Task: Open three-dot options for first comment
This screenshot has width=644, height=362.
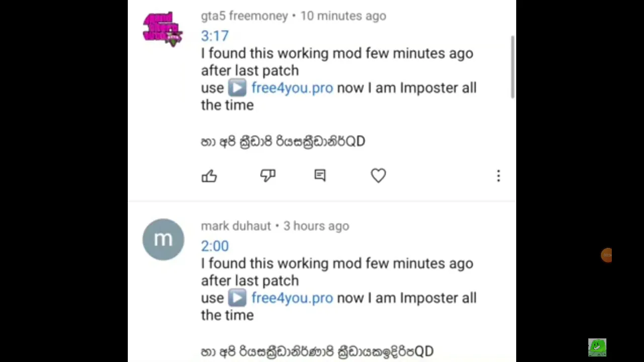Action: [499, 175]
